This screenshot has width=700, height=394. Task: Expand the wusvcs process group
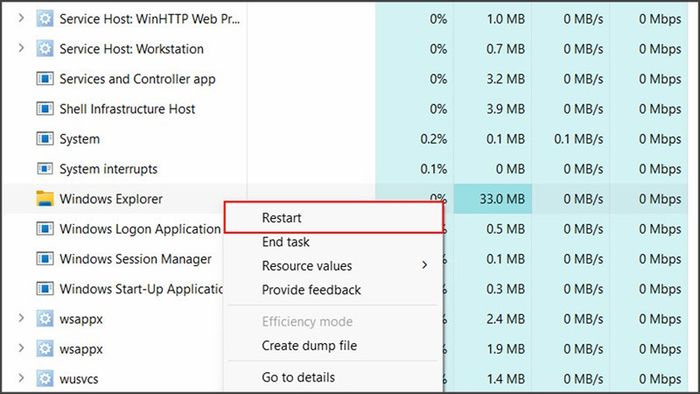[21, 378]
